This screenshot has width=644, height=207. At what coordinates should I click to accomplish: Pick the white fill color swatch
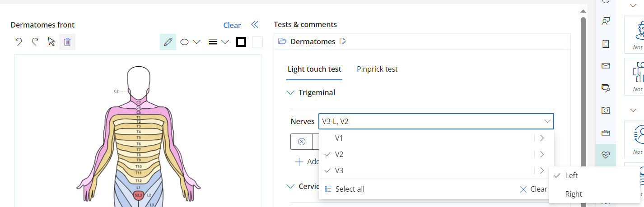(x=257, y=42)
